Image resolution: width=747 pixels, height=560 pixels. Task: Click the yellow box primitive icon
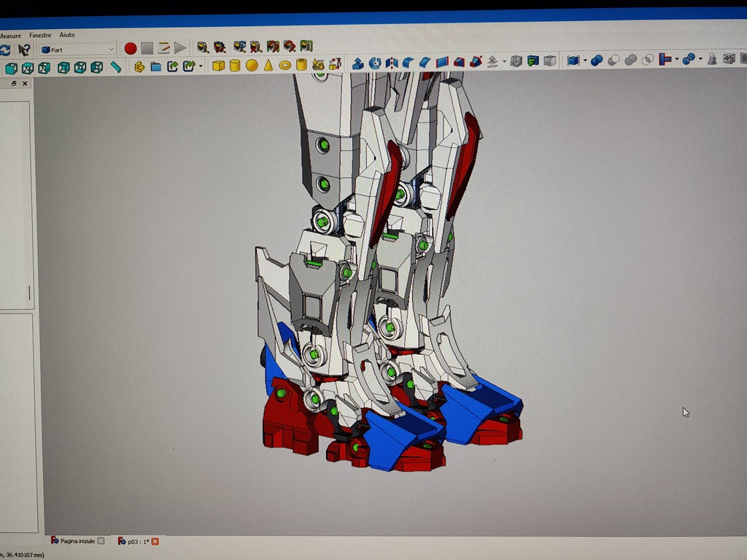click(x=218, y=66)
